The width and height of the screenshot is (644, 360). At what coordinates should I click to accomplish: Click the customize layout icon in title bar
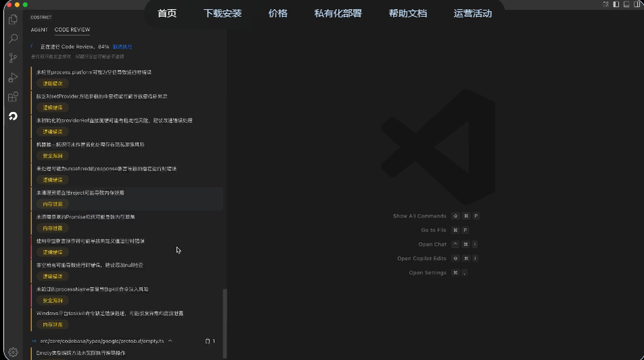pos(606,4)
